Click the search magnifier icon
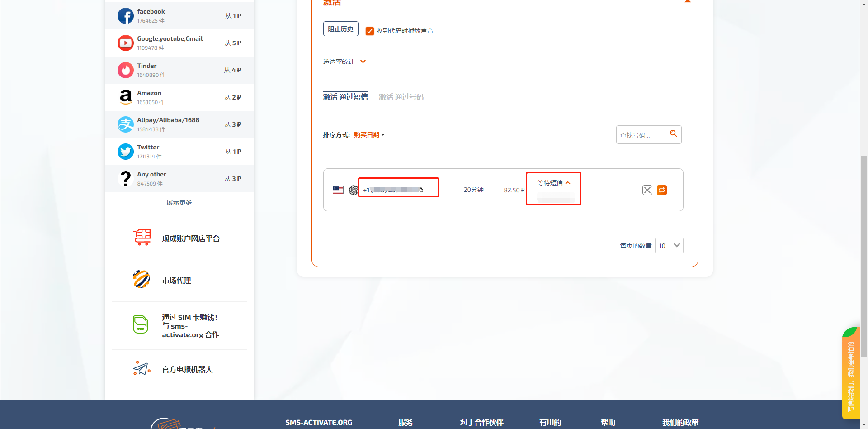 pyautogui.click(x=673, y=134)
